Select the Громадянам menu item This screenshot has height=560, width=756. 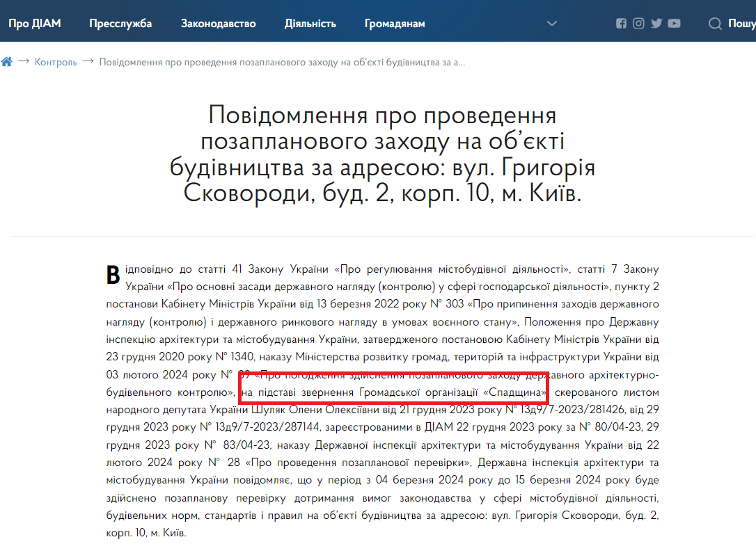point(395,24)
